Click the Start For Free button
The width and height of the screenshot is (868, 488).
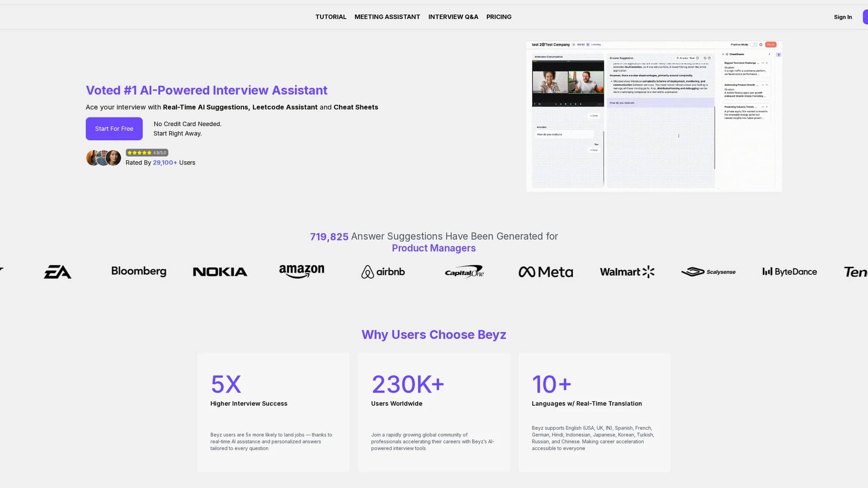coord(114,129)
